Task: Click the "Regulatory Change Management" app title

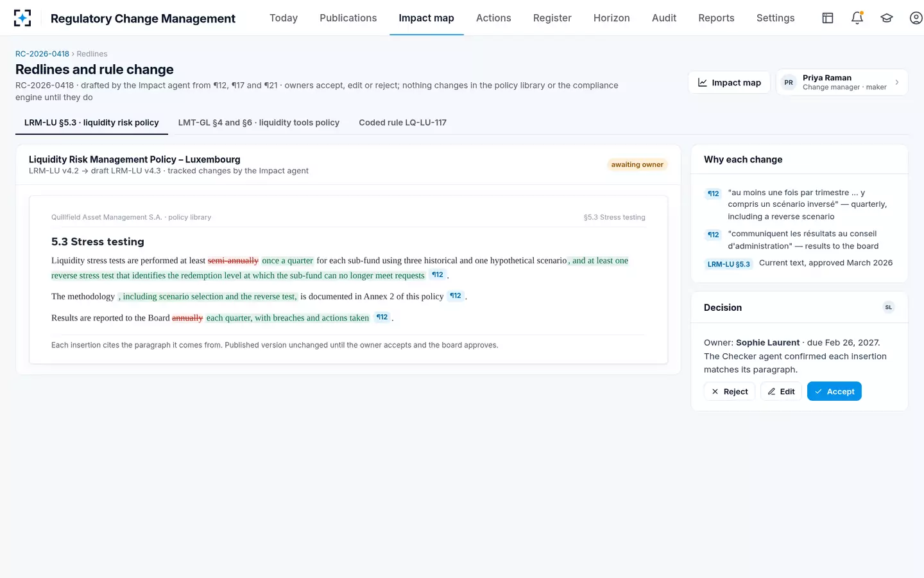Action: (x=143, y=19)
